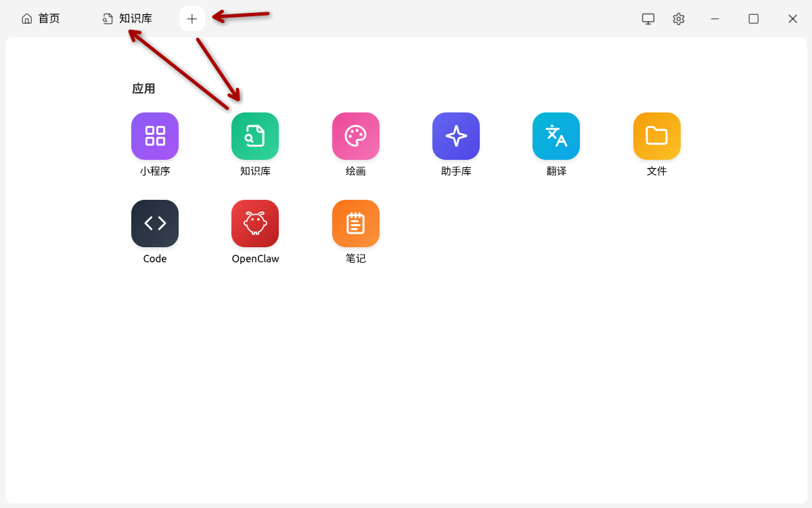Image resolution: width=812 pixels, height=508 pixels.
Task: Minimize the application window
Action: [715, 18]
